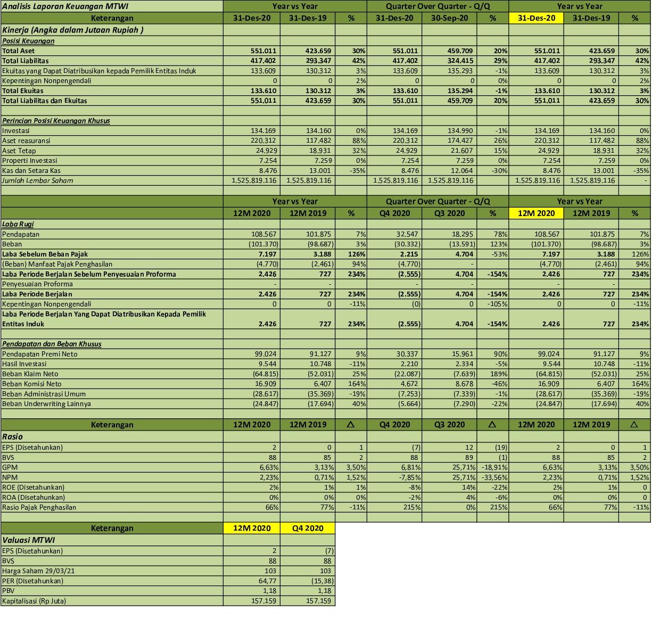Click the 'Investasi' row label

16,130
